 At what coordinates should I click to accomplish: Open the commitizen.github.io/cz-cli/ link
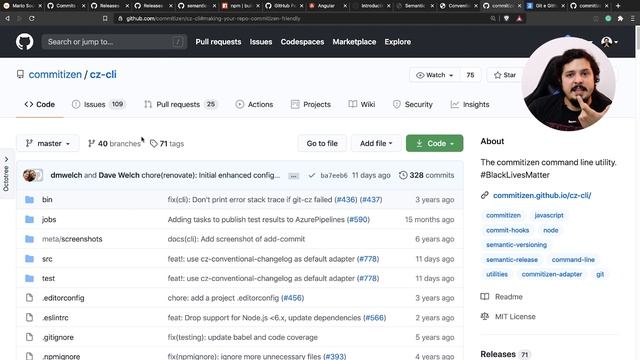point(542,195)
